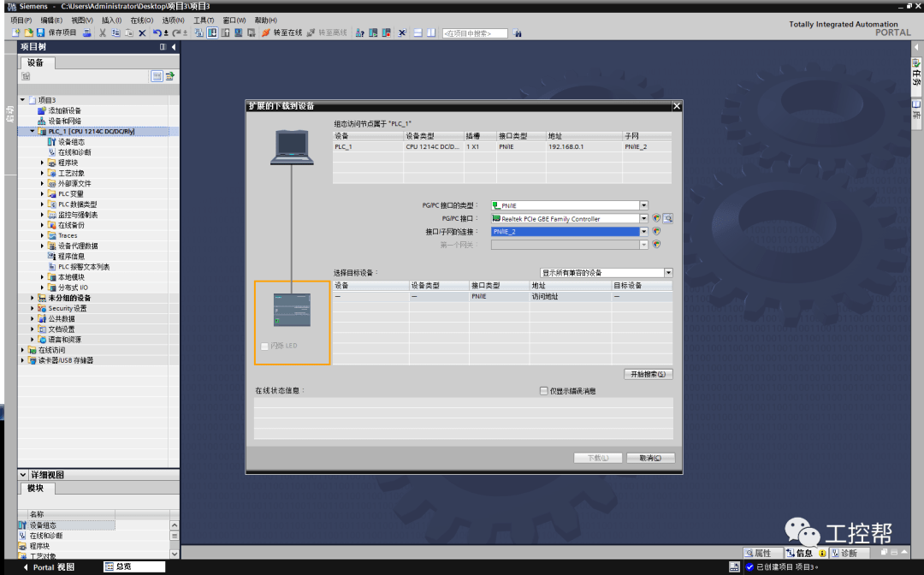Click the 开始搜索 button
The height and width of the screenshot is (575, 924).
click(x=649, y=374)
